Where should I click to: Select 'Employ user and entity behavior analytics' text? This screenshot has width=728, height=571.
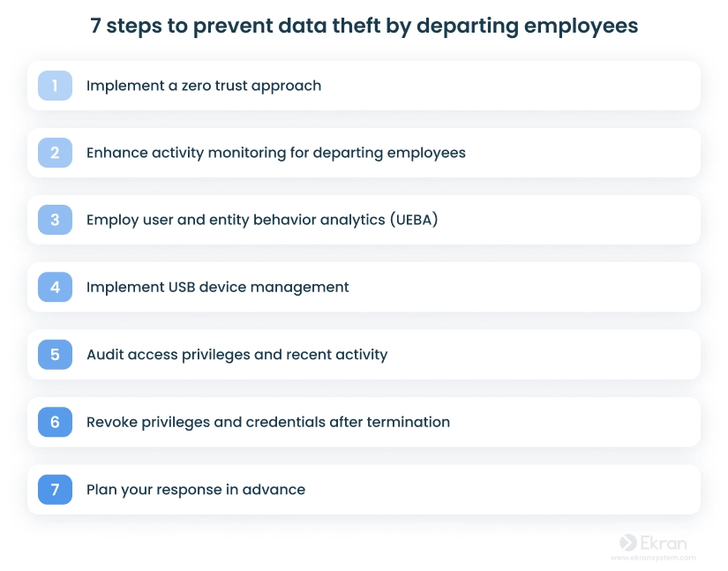click(x=236, y=220)
